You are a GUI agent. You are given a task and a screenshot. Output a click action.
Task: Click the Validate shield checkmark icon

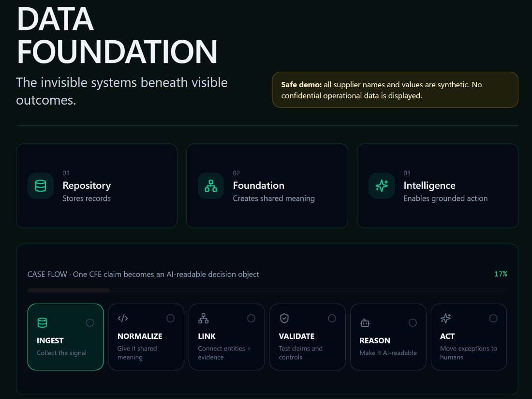click(284, 318)
